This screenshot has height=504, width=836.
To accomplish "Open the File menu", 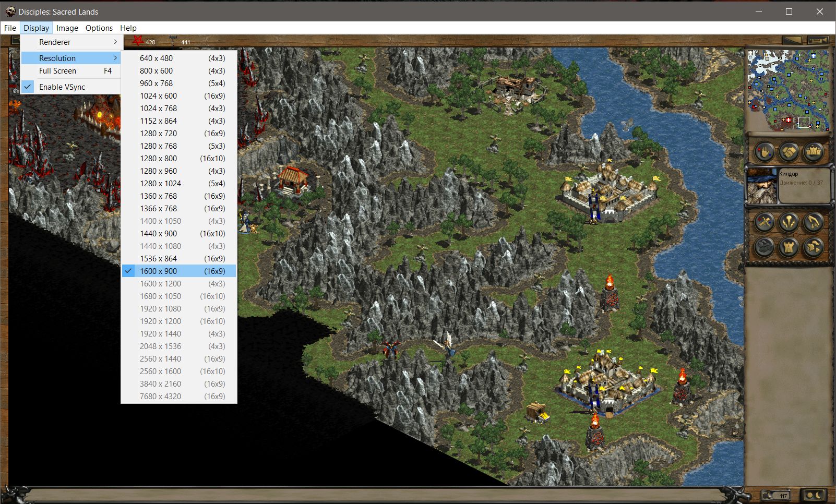I will [x=10, y=28].
